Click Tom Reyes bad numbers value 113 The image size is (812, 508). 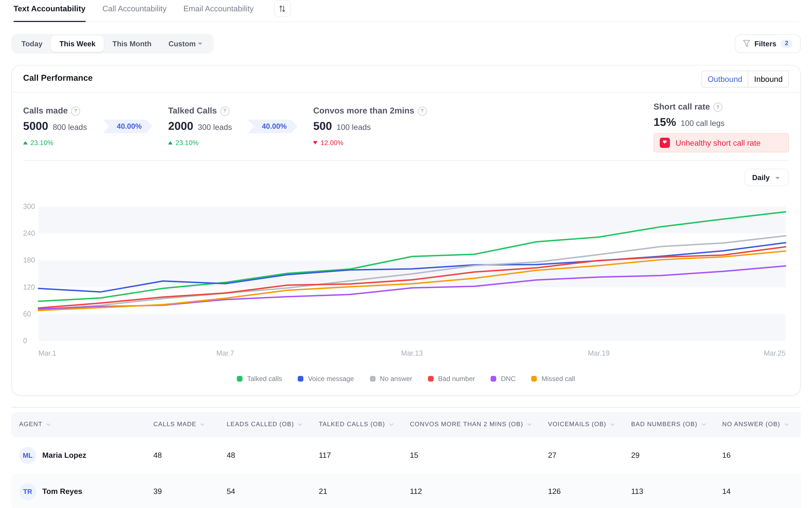pyautogui.click(x=637, y=491)
